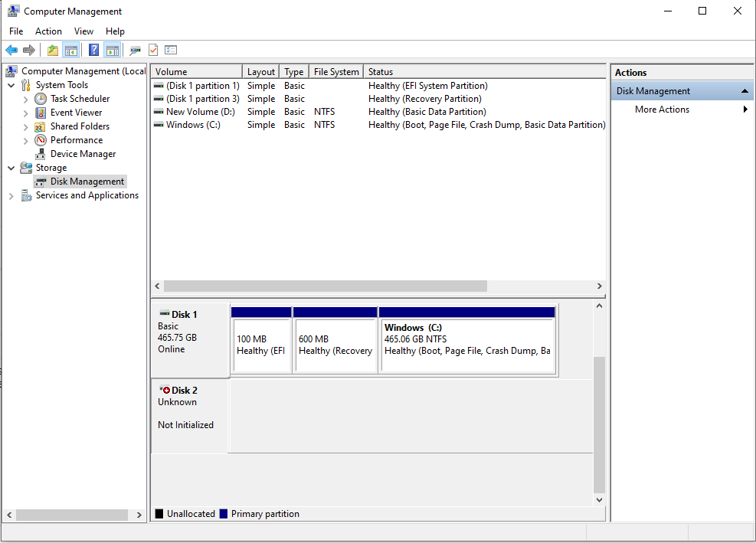This screenshot has height=543, width=756.
Task: Click the Rescan Disks toolbar icon
Action: 135,51
